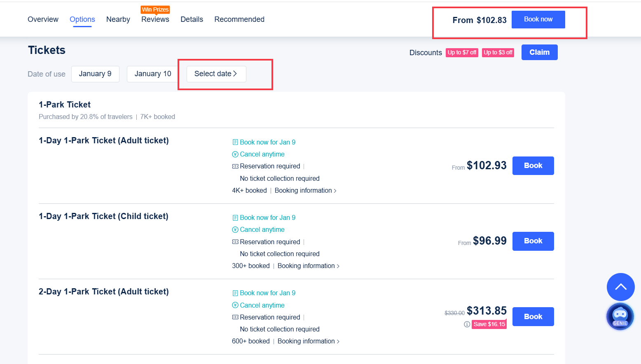Click the Win Prizes badge above Reviews
The height and width of the screenshot is (364, 641).
(x=155, y=9)
